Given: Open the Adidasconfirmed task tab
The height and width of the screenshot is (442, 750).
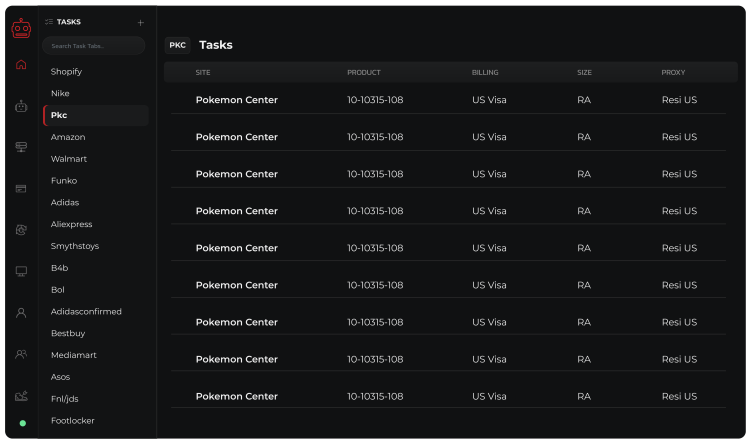Looking at the screenshot, I should tap(86, 312).
